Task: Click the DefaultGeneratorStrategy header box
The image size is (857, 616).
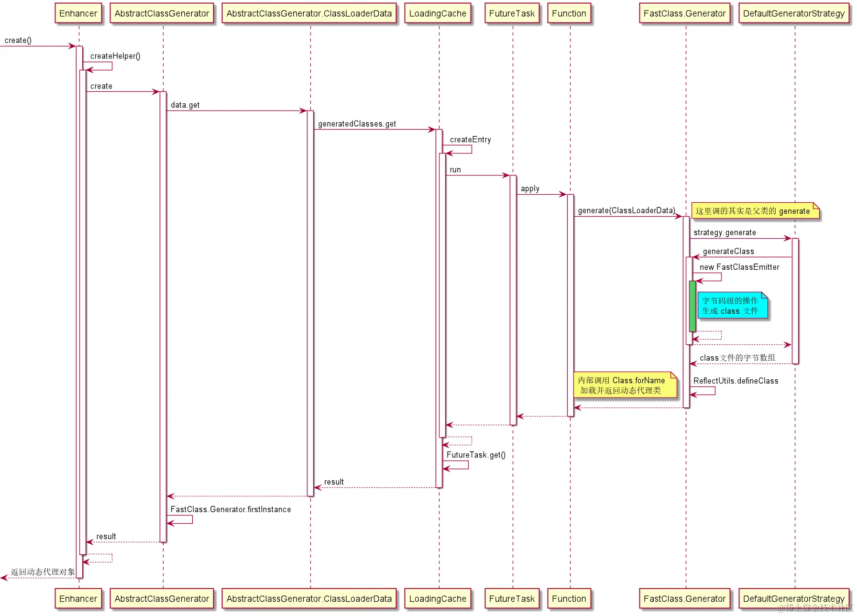Action: (x=794, y=13)
